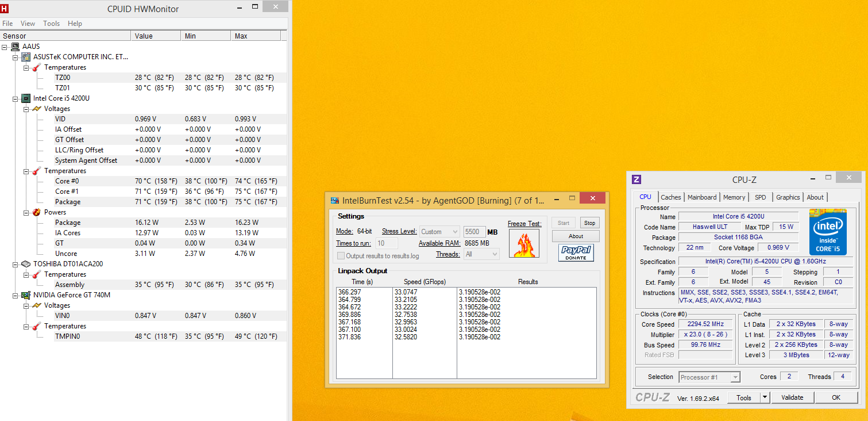Open the Processor #1 selection dropdown

(x=709, y=377)
